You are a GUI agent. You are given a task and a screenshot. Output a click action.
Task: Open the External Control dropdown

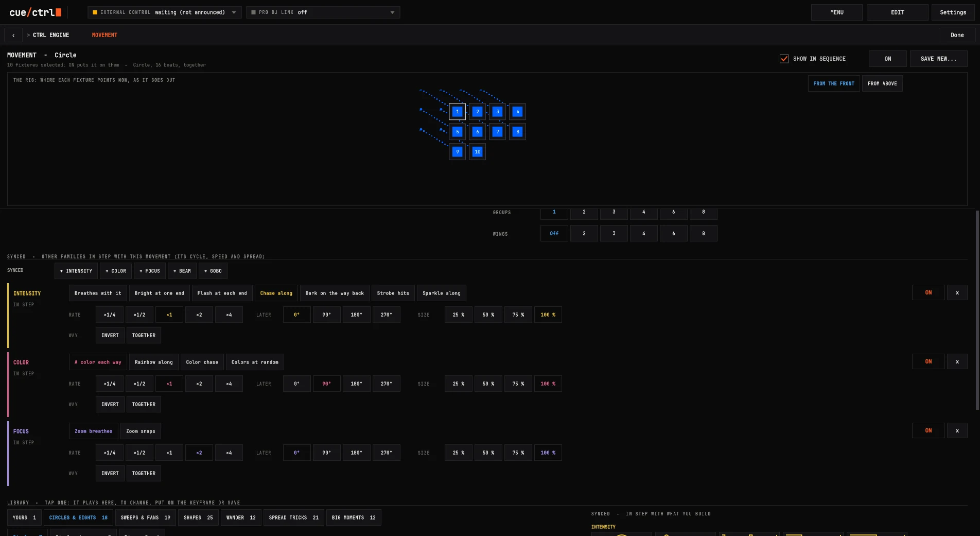click(x=164, y=12)
